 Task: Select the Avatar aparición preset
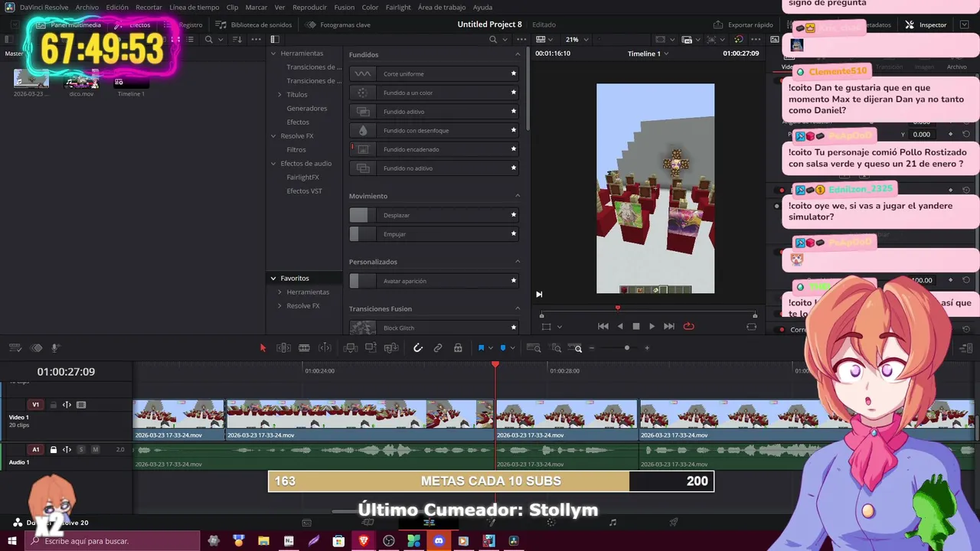tap(434, 281)
